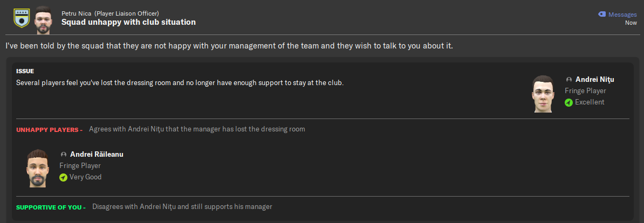This screenshot has height=223, width=644.
Task: Click the subject 'Squad unhappy with club situation'
Action: coord(128,22)
